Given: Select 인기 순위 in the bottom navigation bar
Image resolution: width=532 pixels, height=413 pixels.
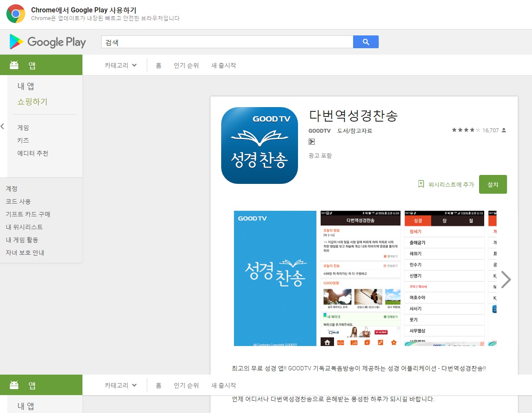Looking at the screenshot, I should point(187,385).
